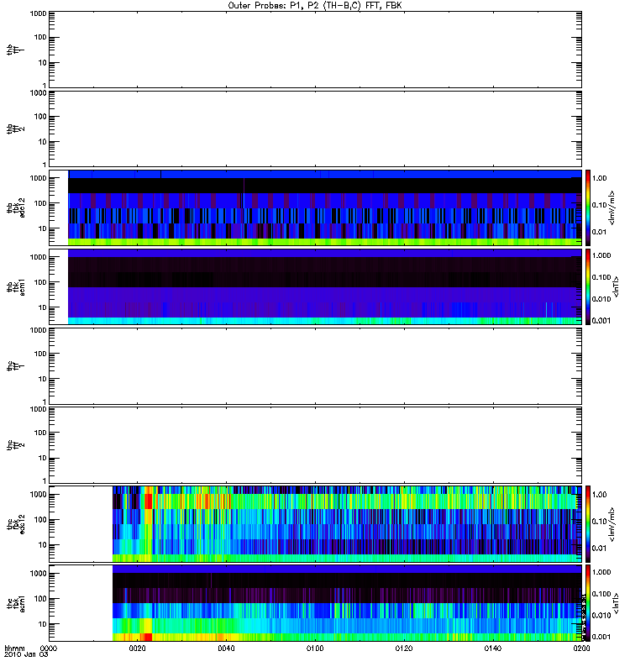This screenshot has width=630, height=672.
Task: Click the "0040" time axis label
Action: 226,648
